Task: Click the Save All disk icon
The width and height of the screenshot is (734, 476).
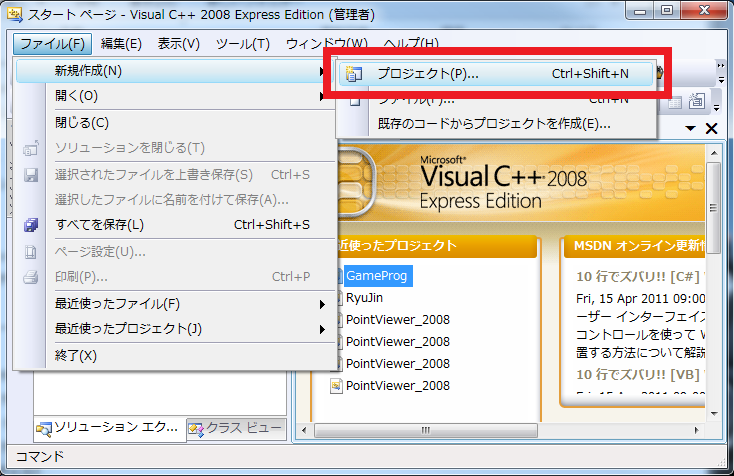Action: pos(30,225)
